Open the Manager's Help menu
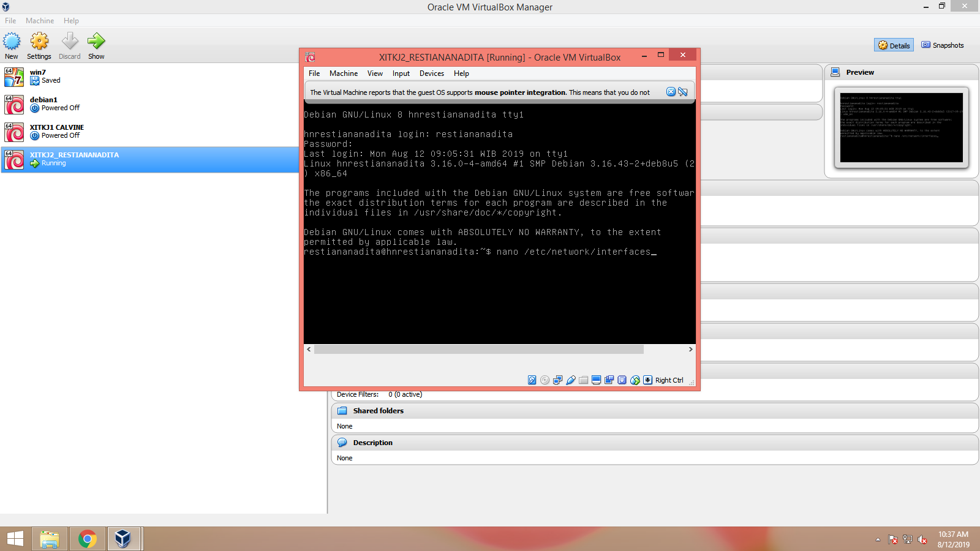The width and height of the screenshot is (980, 551). [x=71, y=21]
